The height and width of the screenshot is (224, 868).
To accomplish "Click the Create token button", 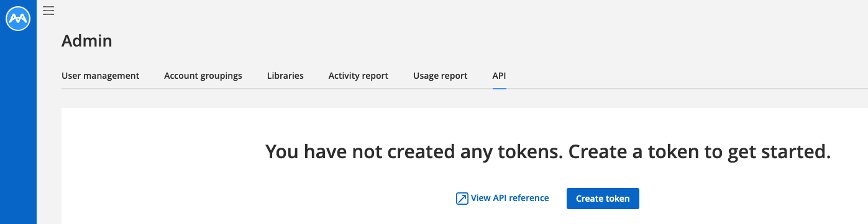I will tap(603, 199).
